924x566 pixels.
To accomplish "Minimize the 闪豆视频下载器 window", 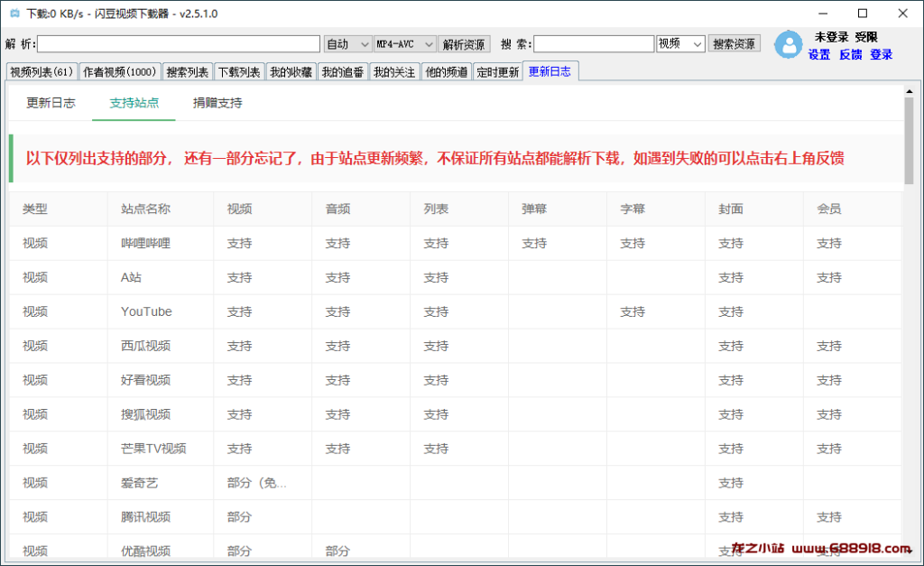I will click(823, 14).
